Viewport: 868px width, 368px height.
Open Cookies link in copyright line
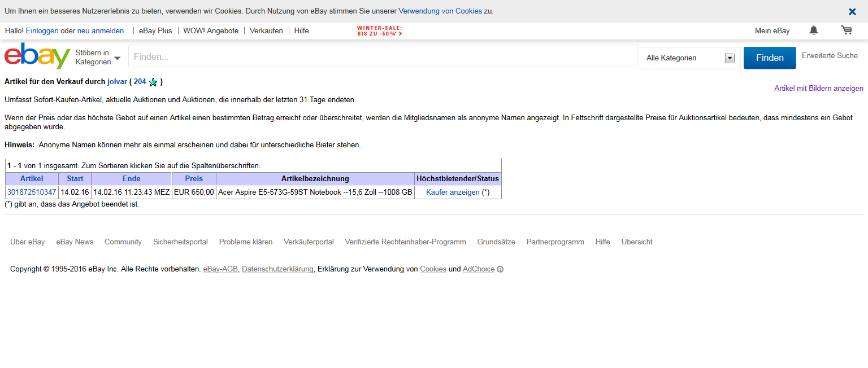pos(433,269)
